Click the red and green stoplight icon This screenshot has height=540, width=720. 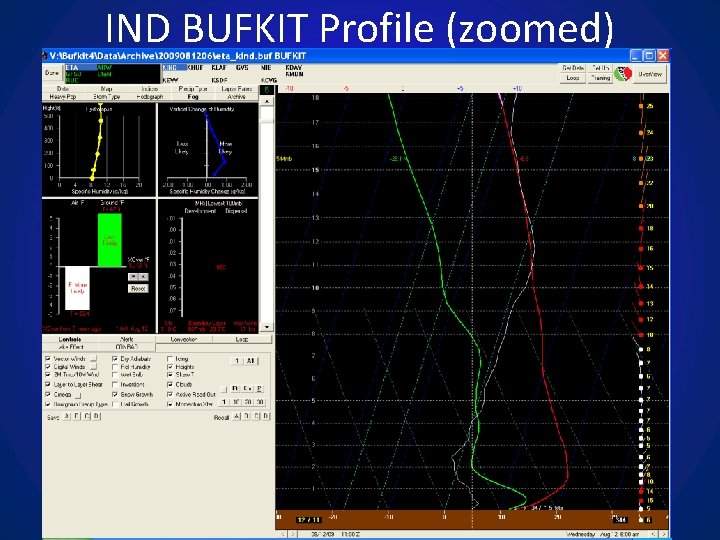(623, 73)
